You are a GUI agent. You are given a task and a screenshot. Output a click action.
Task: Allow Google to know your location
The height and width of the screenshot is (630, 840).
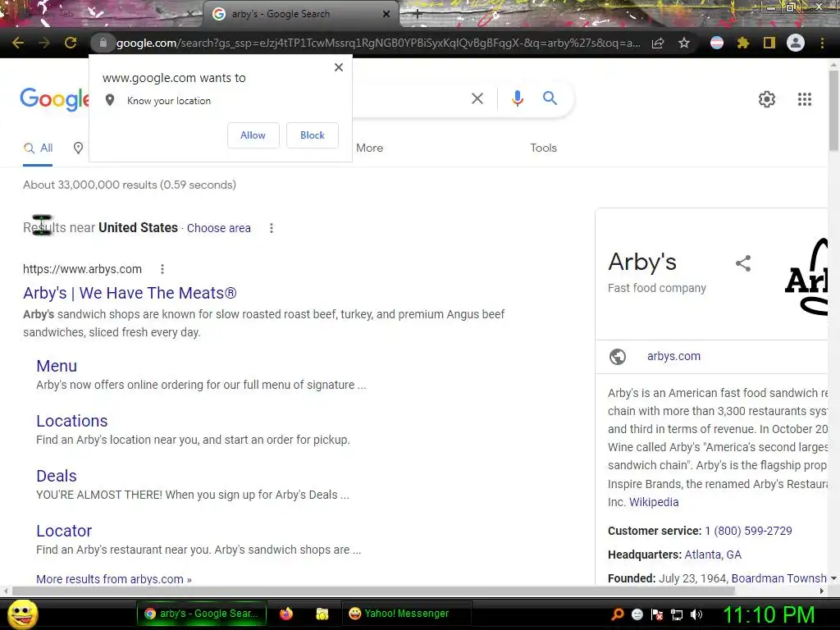coord(253,135)
